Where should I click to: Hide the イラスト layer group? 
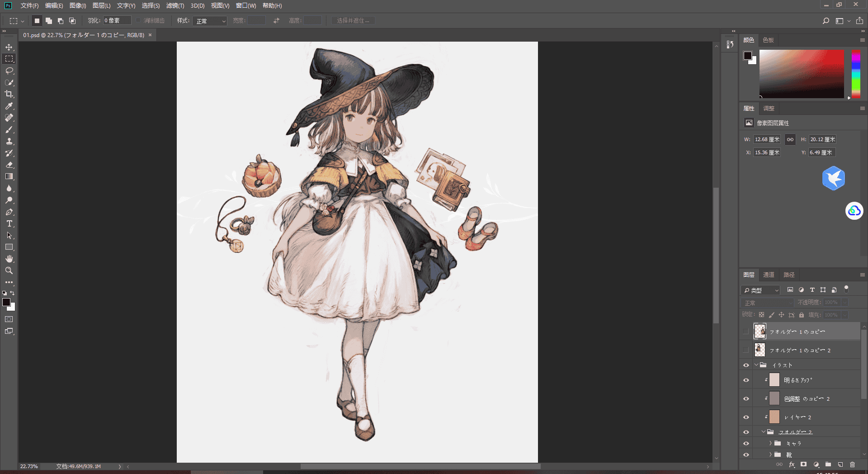point(746,365)
